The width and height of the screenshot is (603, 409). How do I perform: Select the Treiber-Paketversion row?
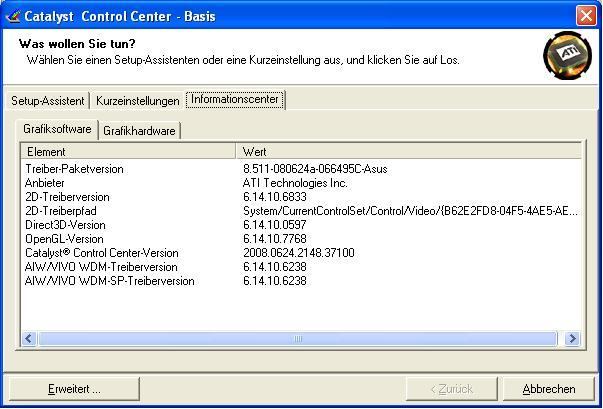click(x=302, y=169)
